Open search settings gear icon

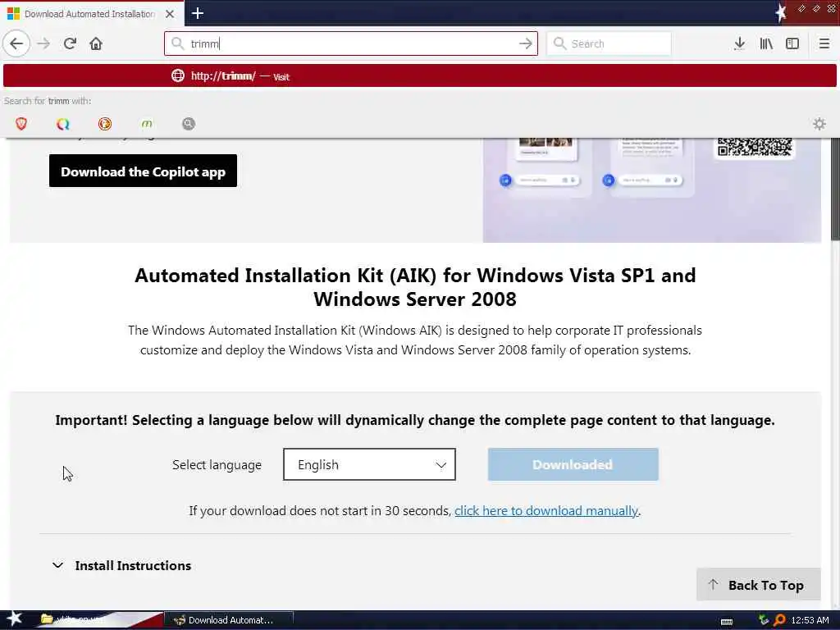(x=819, y=124)
